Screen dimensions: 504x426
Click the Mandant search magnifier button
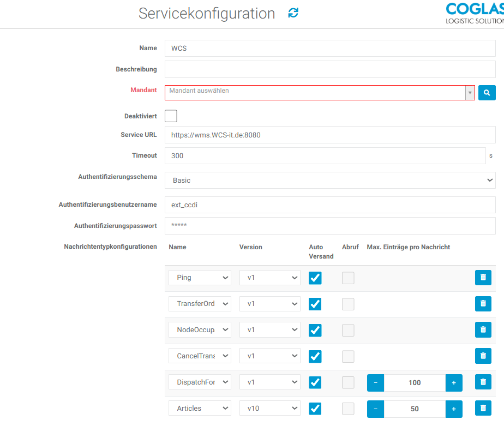487,93
